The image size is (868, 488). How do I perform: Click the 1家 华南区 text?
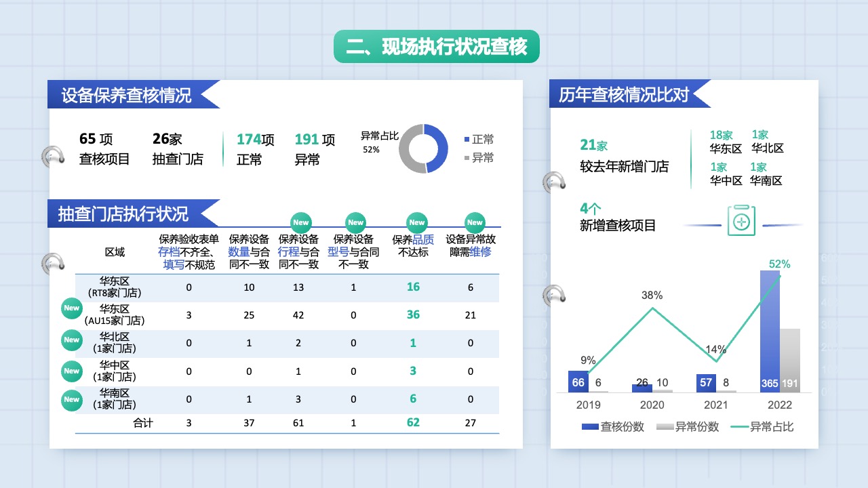coord(766,174)
